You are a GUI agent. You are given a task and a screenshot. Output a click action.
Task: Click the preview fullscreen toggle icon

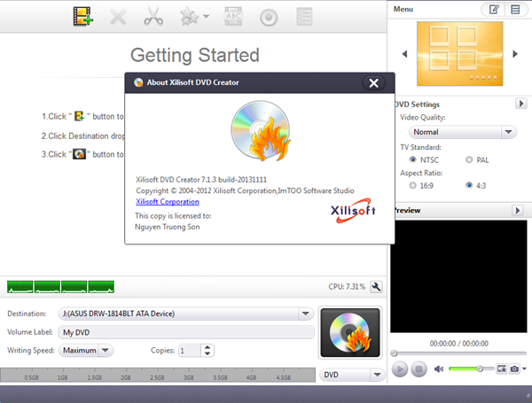501,368
